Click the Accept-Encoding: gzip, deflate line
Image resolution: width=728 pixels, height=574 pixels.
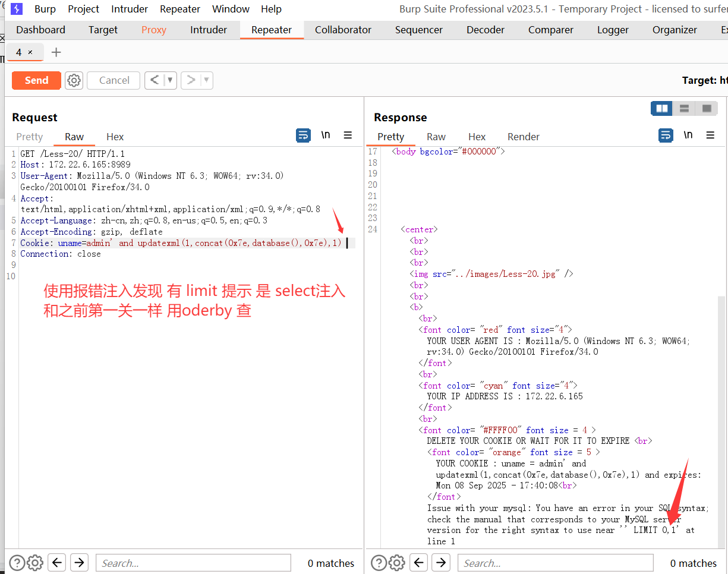point(92,232)
